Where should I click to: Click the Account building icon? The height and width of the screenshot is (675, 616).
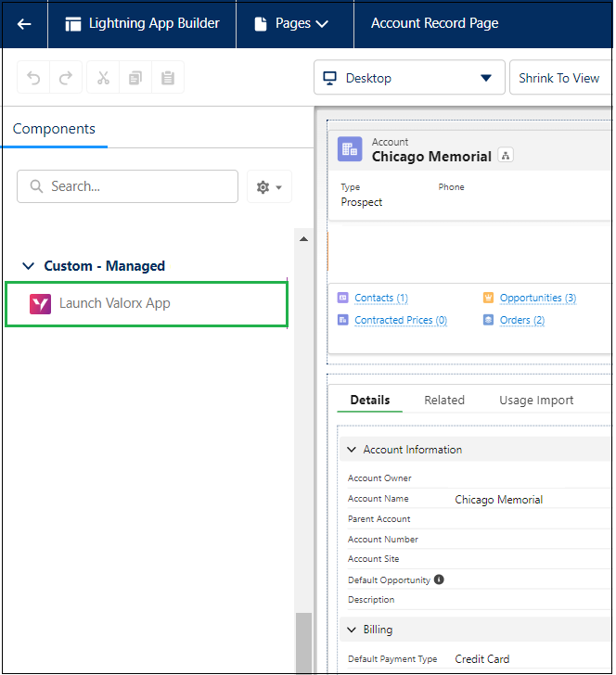(350, 149)
